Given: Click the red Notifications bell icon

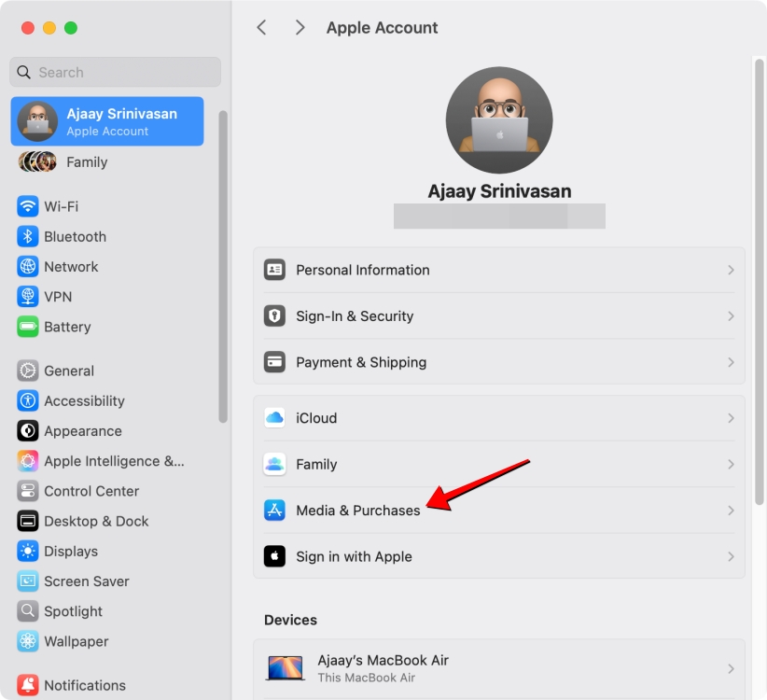Looking at the screenshot, I should click(x=28, y=685).
